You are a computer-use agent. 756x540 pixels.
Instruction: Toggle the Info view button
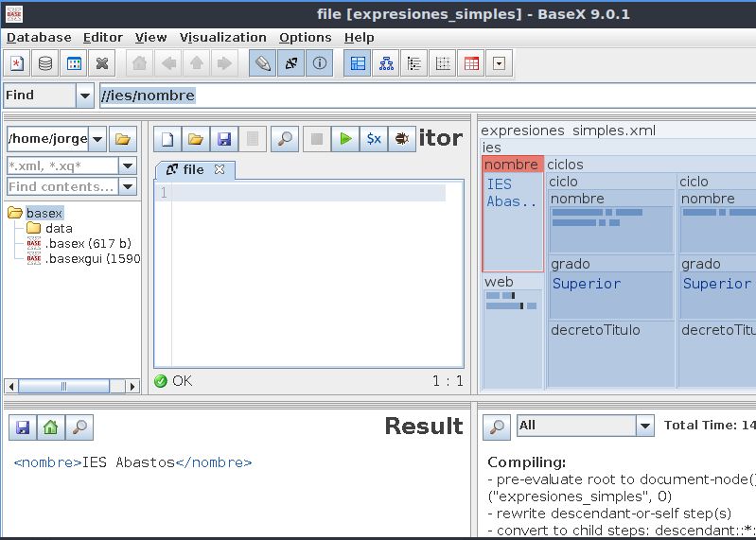click(320, 64)
